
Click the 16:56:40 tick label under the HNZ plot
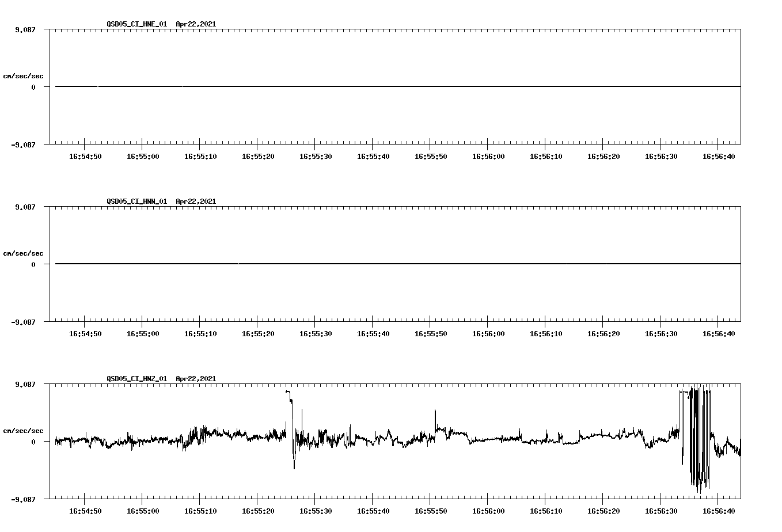click(719, 510)
